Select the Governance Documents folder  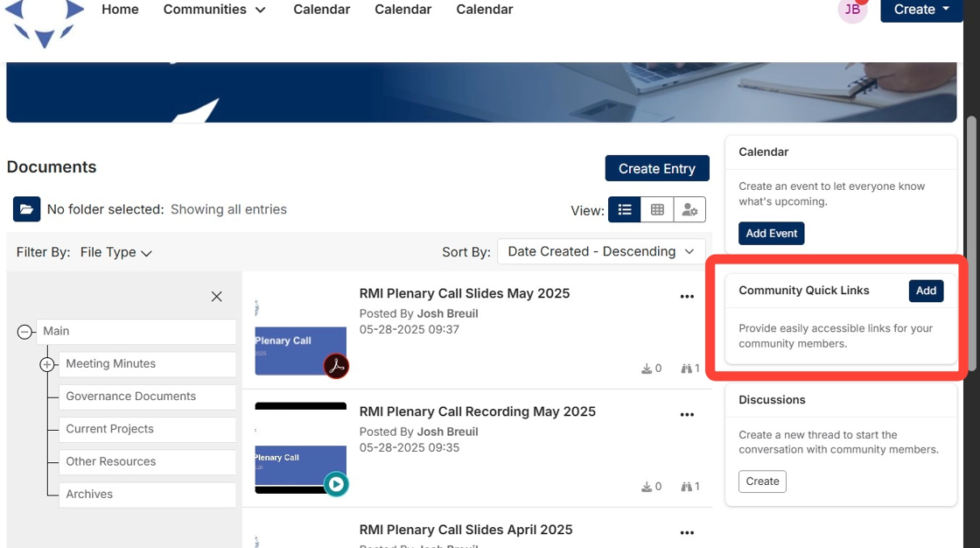click(147, 397)
